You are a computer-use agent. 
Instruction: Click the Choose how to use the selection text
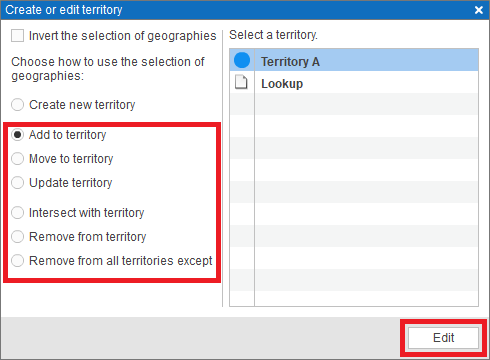point(108,69)
